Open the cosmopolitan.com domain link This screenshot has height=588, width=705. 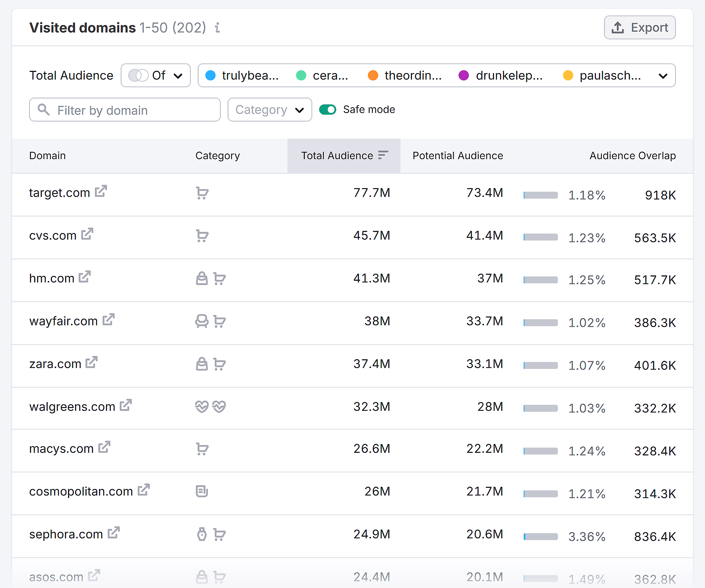81,492
